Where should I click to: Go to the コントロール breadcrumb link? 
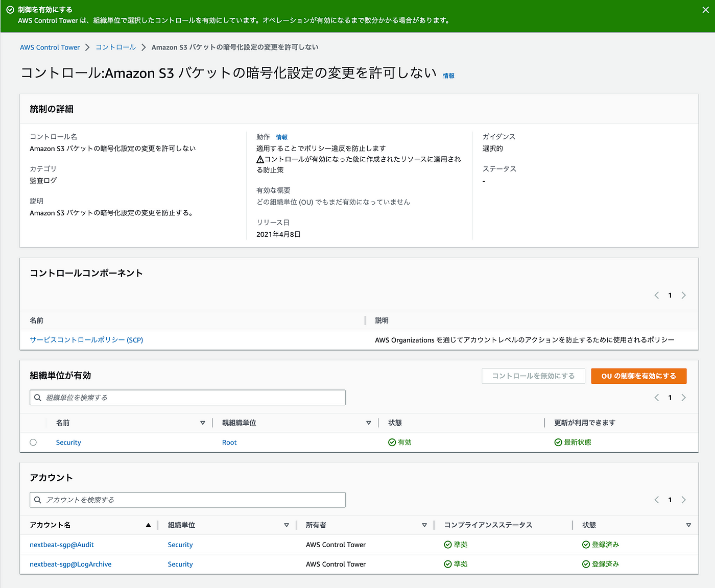pos(116,47)
